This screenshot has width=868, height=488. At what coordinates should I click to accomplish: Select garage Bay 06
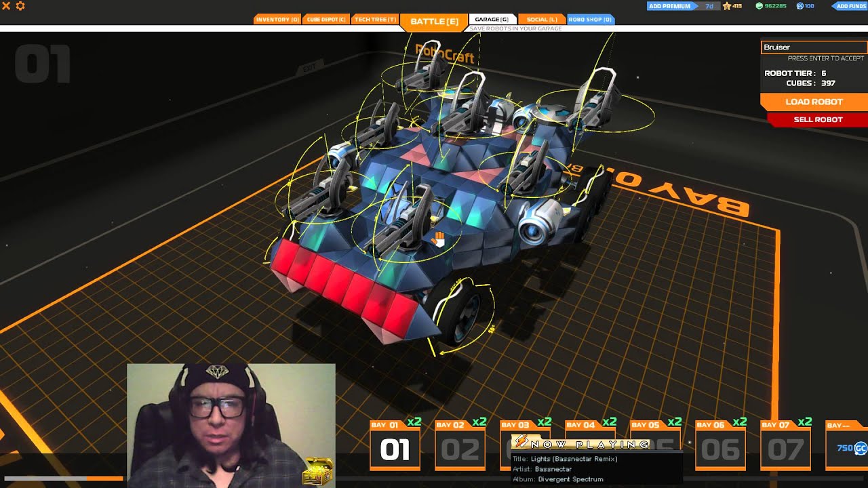click(720, 445)
